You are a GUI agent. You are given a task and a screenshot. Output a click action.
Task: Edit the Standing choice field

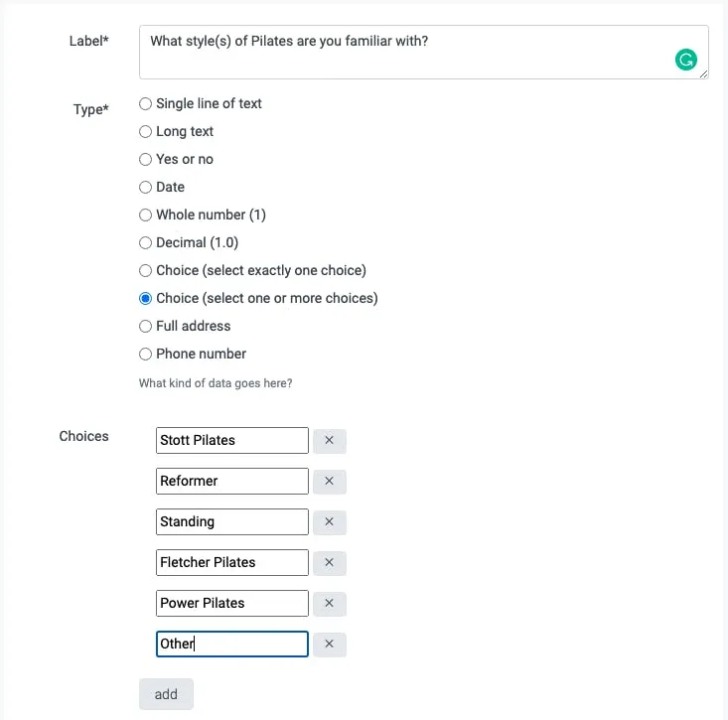point(232,522)
